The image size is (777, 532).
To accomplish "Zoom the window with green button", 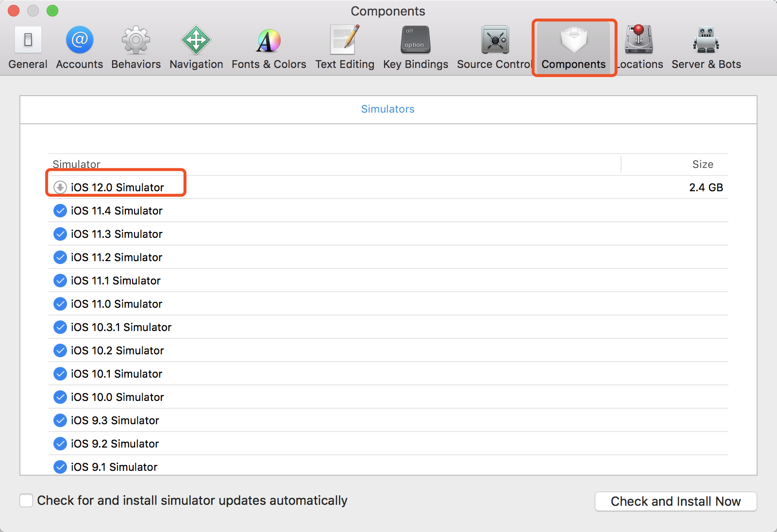I will click(x=52, y=11).
